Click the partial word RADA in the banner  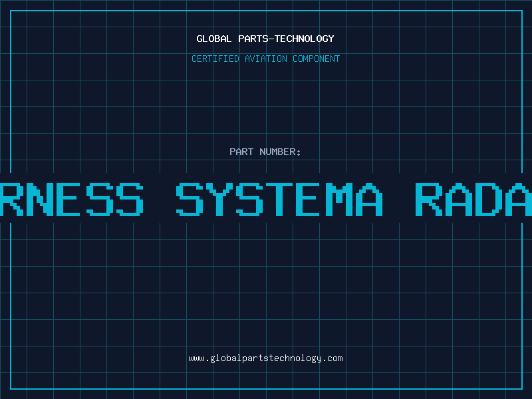point(473,198)
